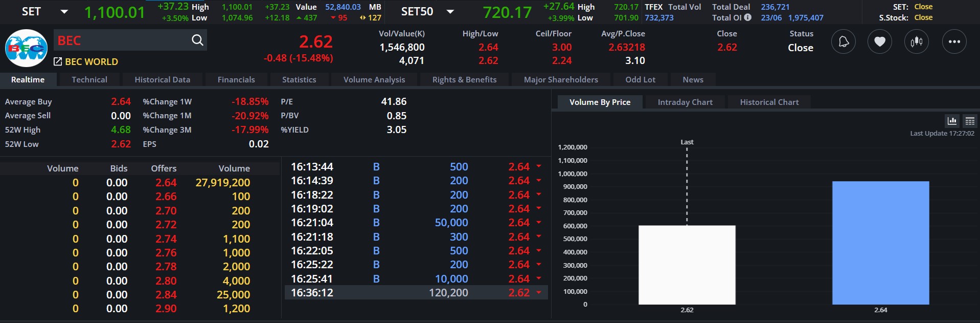Screen dimensions: 980x323
Task: Click the search magnifier icon beside BEC
Action: (197, 40)
